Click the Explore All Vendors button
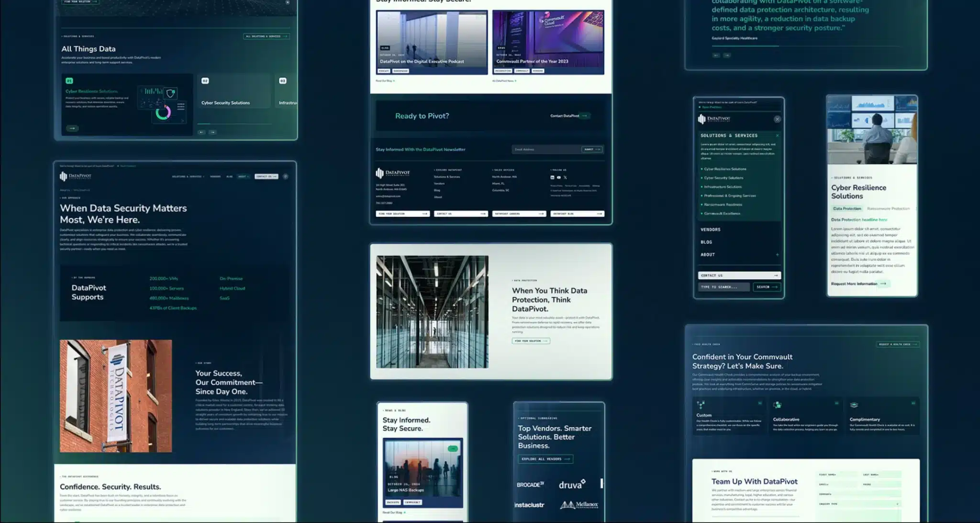980x523 pixels. tap(546, 459)
